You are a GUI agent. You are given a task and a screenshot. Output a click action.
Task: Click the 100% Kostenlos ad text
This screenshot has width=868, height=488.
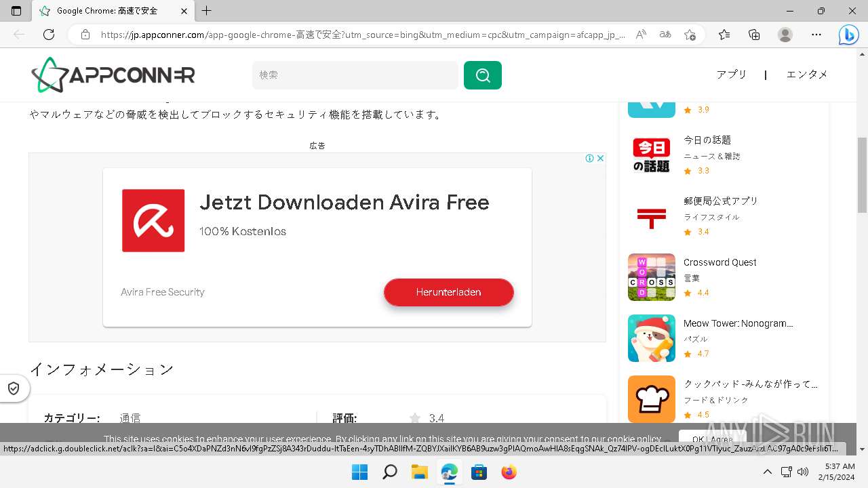pos(243,231)
